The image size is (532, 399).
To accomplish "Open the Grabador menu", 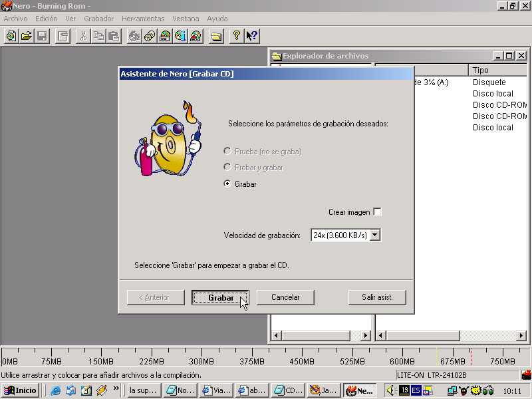I will tap(98, 19).
